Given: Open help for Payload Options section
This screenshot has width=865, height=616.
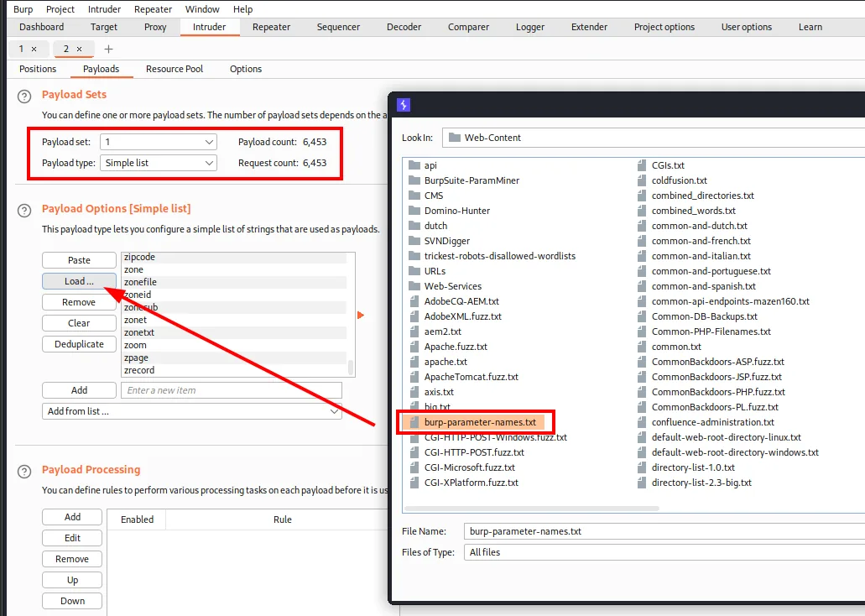Looking at the screenshot, I should point(24,211).
